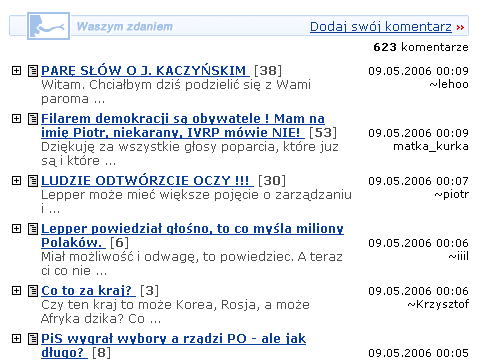This screenshot has width=481, height=360.
Task: Click the reply count [53]
Action: click(323, 133)
